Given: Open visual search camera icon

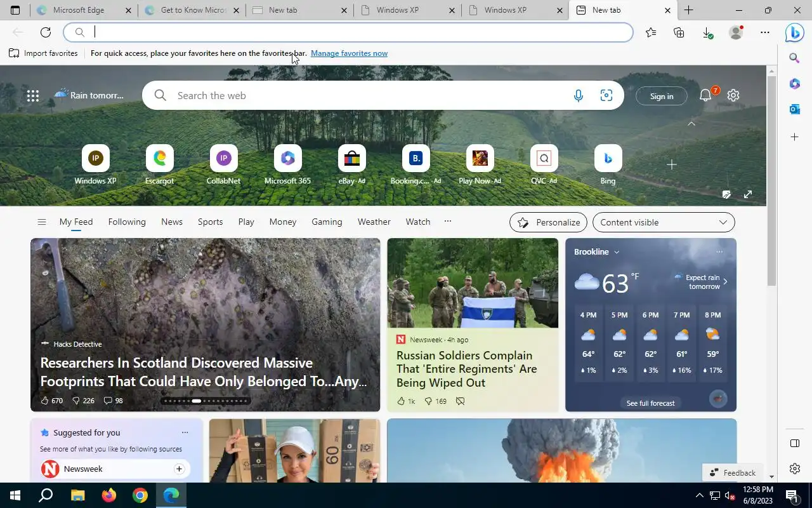Looking at the screenshot, I should pyautogui.click(x=606, y=95).
